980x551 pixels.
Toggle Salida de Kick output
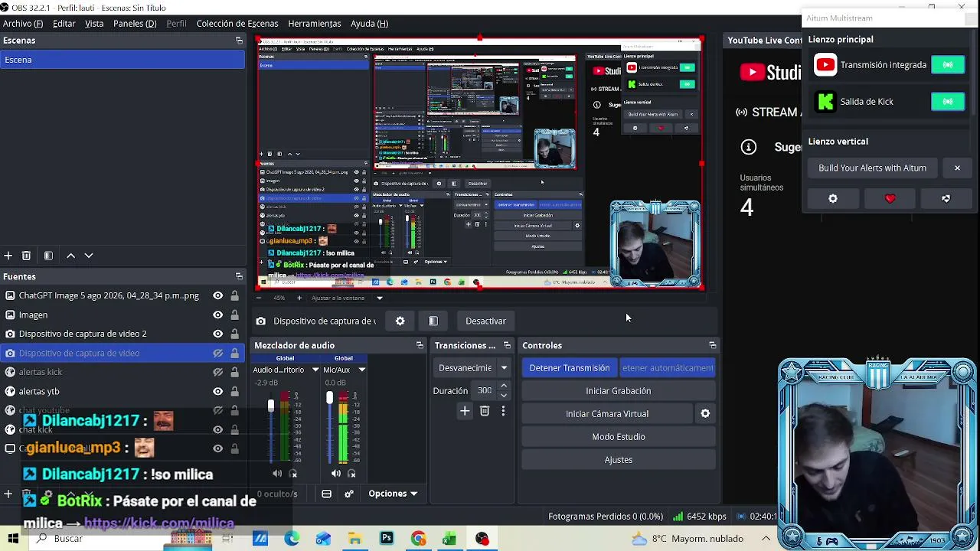tap(948, 102)
